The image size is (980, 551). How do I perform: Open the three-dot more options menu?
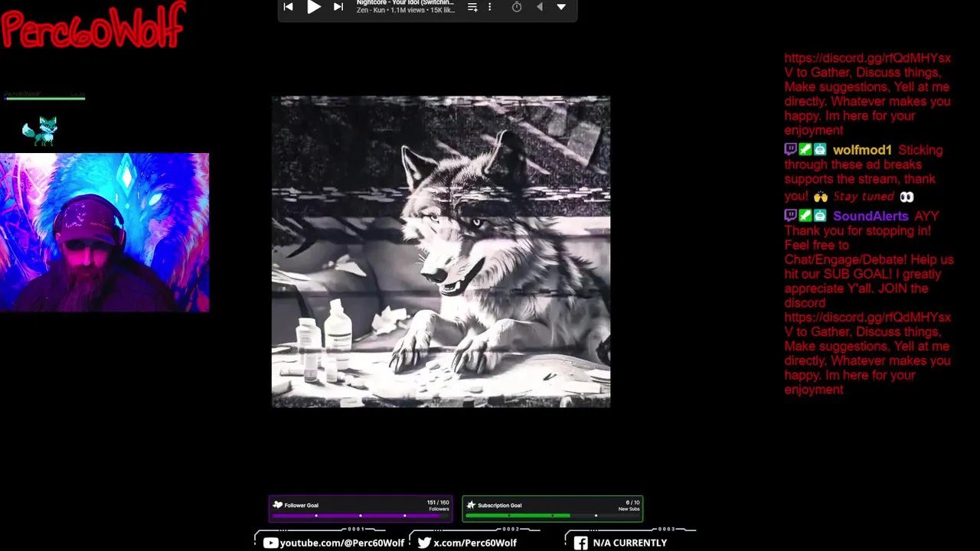pyautogui.click(x=489, y=7)
